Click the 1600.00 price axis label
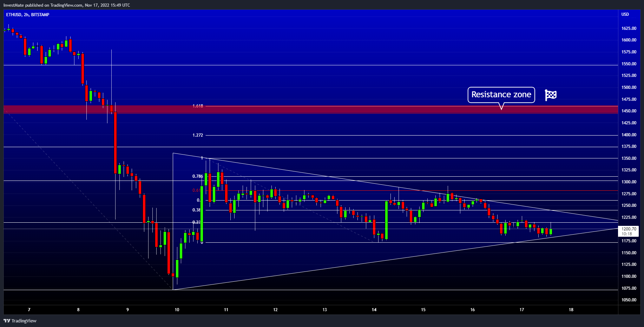 629,40
